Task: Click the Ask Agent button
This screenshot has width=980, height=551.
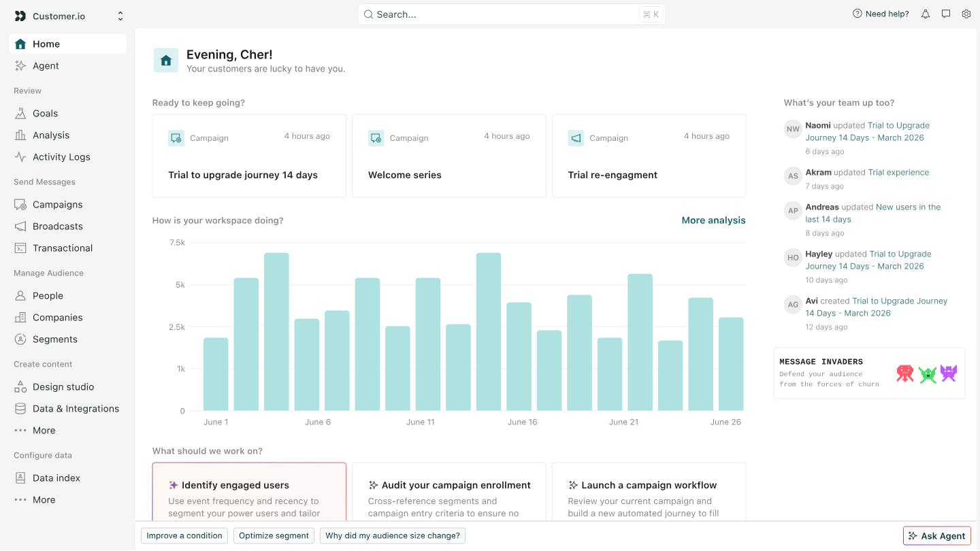Action: 936,536
